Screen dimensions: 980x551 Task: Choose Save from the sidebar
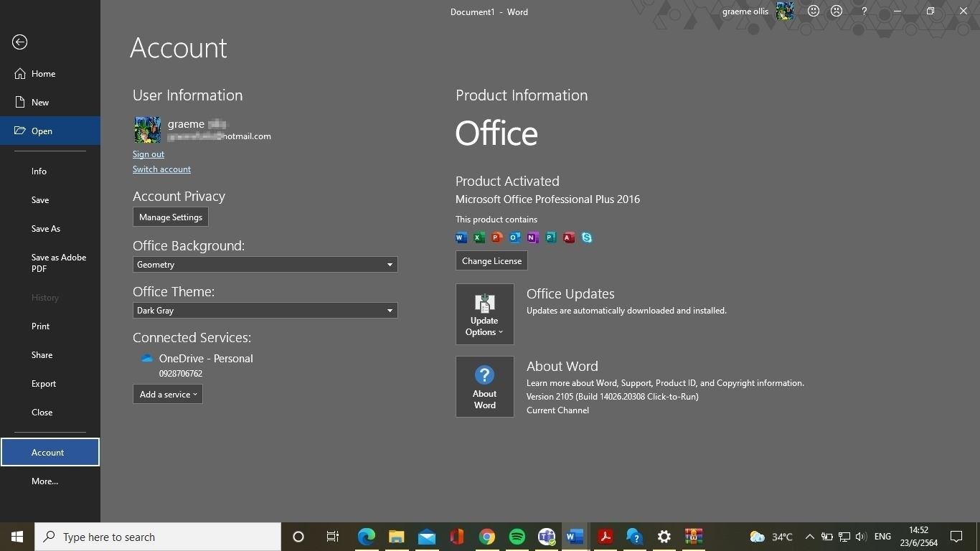50,200
